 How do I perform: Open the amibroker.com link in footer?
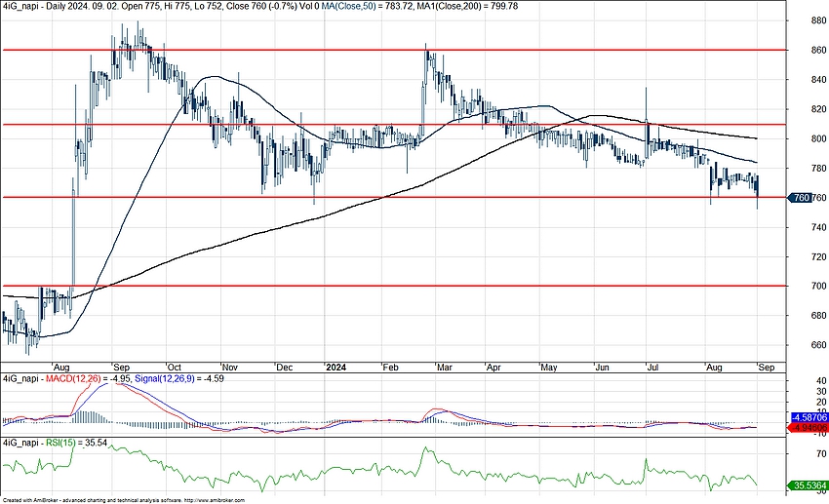pos(215,500)
